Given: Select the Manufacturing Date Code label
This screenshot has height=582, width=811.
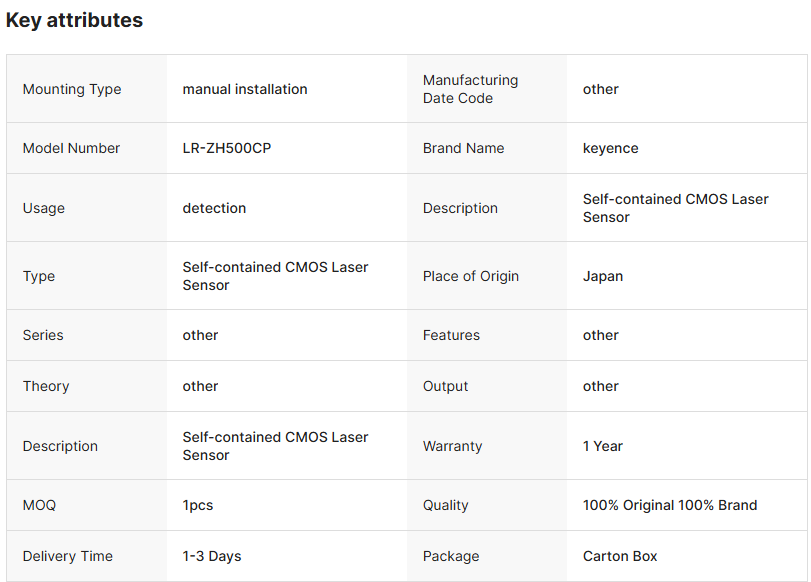Looking at the screenshot, I should (470, 89).
